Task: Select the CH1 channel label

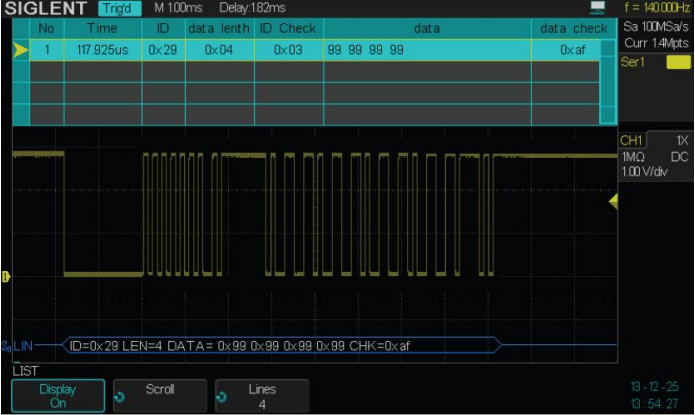Action: 631,141
